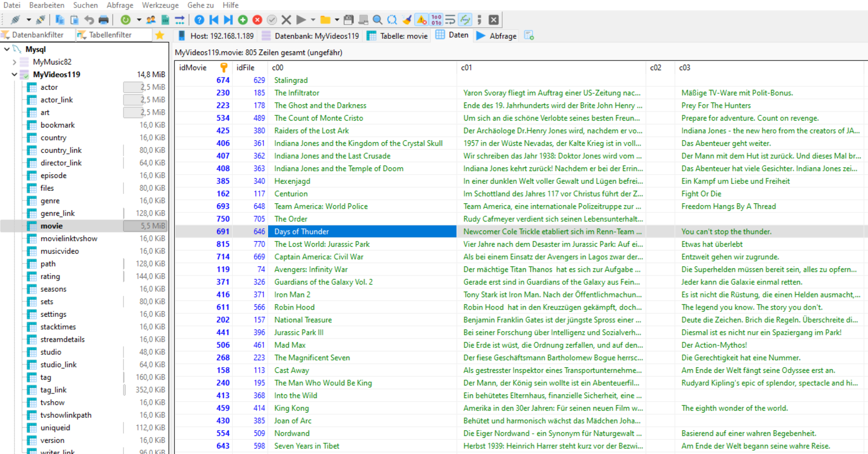Image resolution: width=868 pixels, height=454 pixels.
Task: Toggle the 100/010 binary display button
Action: [x=437, y=20]
